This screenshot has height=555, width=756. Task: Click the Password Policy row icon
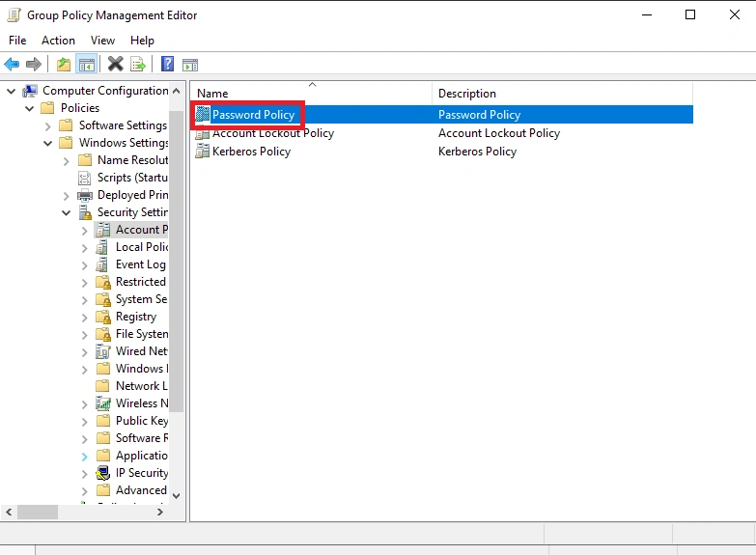[x=203, y=114]
